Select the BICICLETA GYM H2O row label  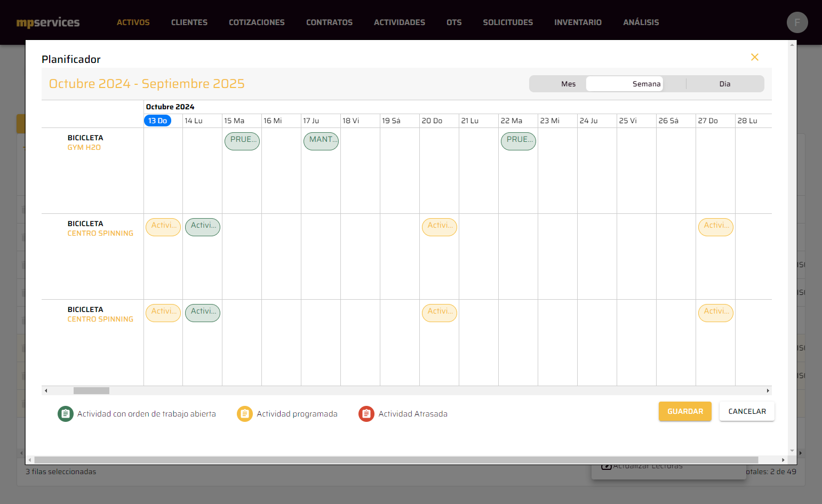pyautogui.click(x=85, y=142)
